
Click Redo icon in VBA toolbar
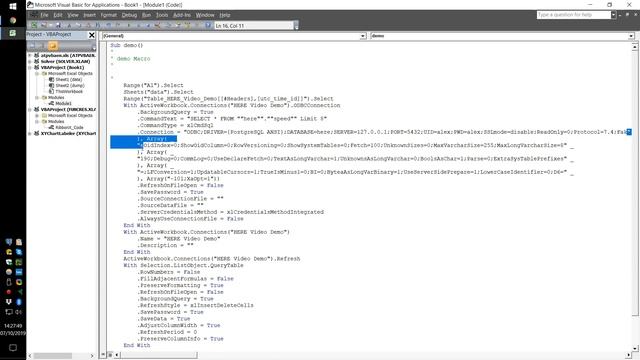tap(118, 25)
